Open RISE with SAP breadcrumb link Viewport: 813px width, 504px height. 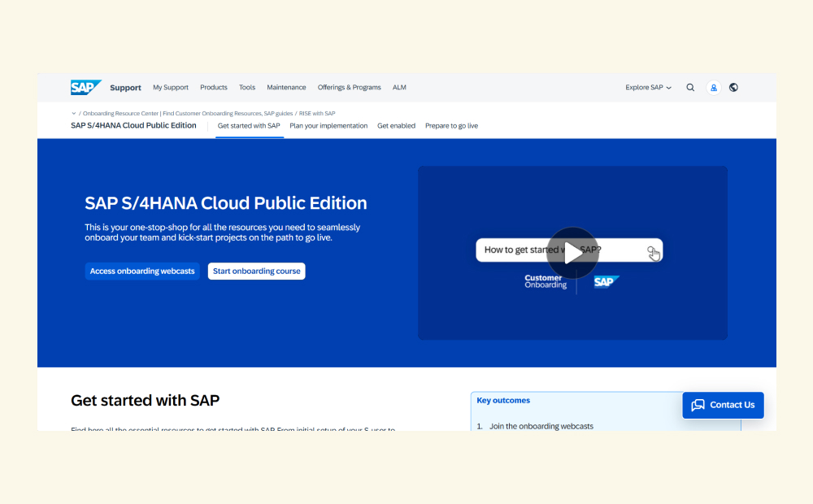coord(317,113)
